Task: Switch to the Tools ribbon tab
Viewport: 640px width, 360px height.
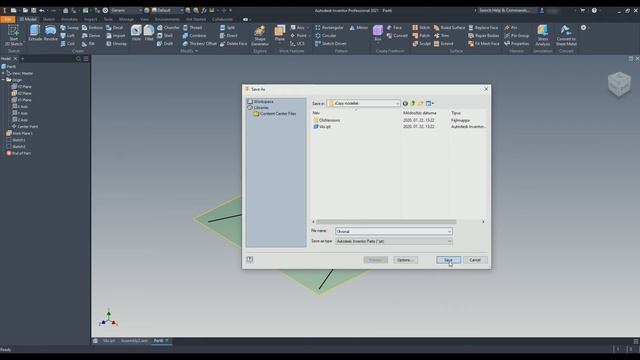Action: 108,19
